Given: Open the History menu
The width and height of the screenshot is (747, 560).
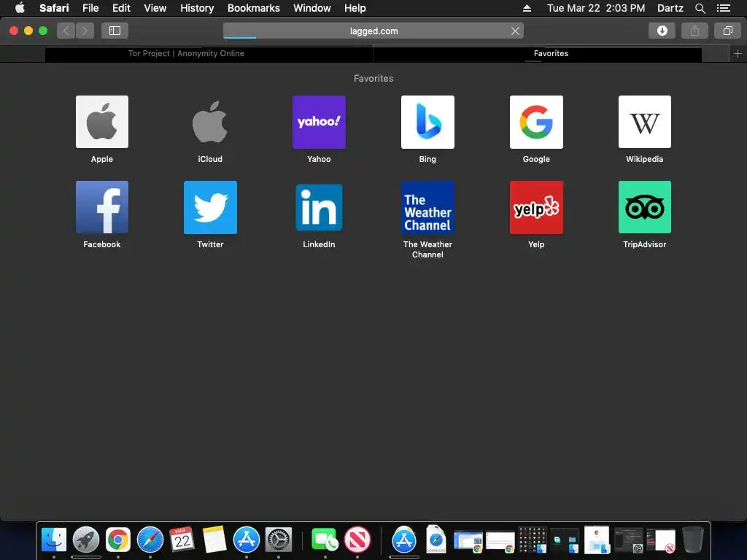Looking at the screenshot, I should coord(197,8).
